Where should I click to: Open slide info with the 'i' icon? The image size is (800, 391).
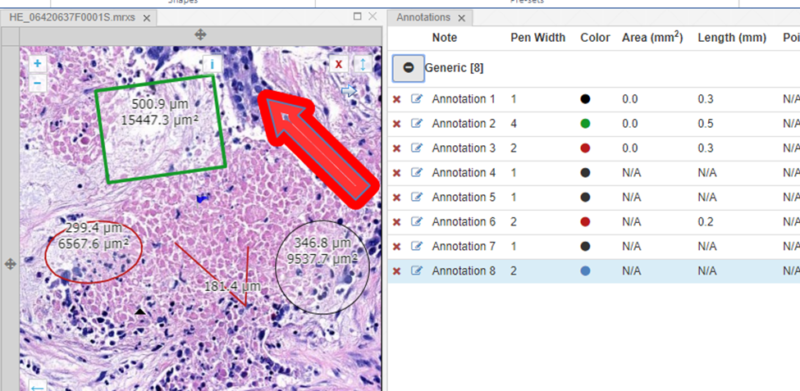click(212, 64)
